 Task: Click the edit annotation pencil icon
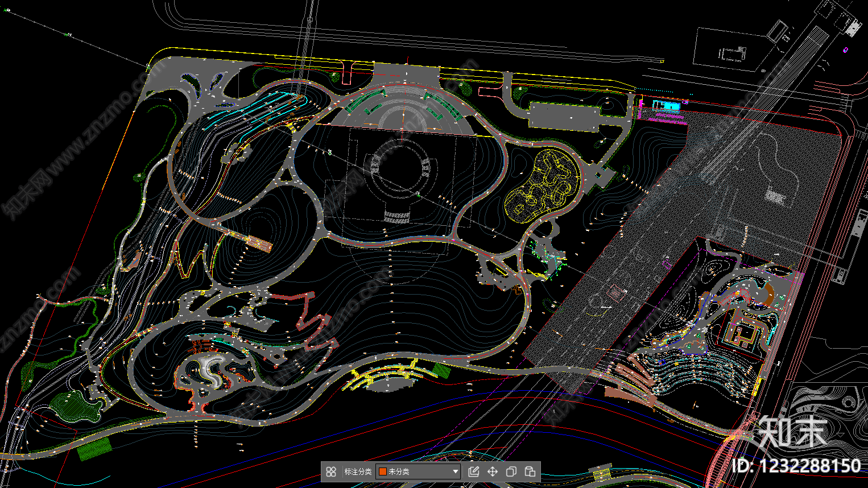pyautogui.click(x=474, y=472)
